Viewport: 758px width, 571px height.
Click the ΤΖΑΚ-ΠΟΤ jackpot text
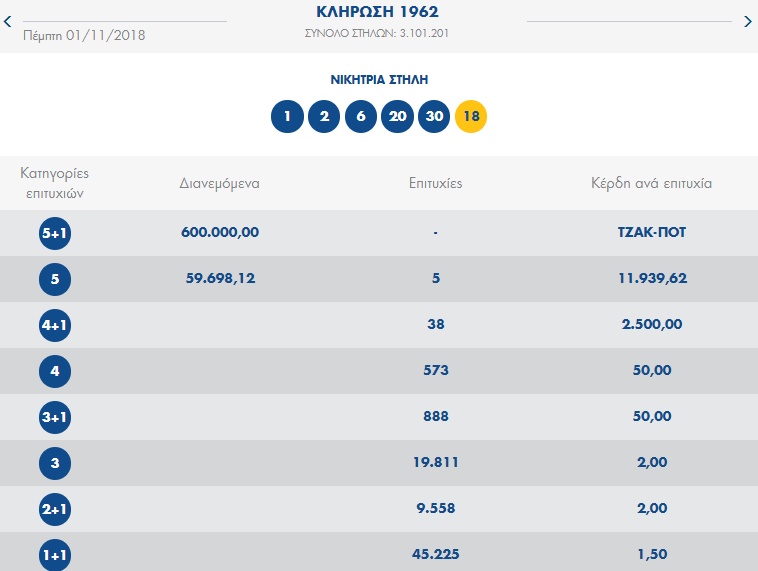[652, 232]
